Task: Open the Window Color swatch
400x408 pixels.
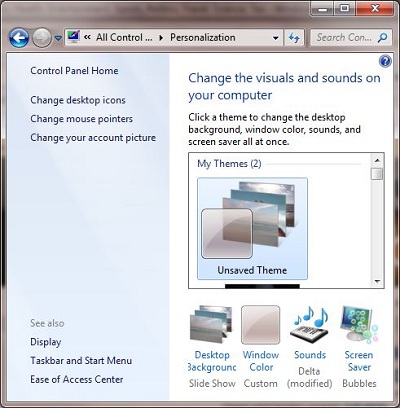Action: click(261, 325)
